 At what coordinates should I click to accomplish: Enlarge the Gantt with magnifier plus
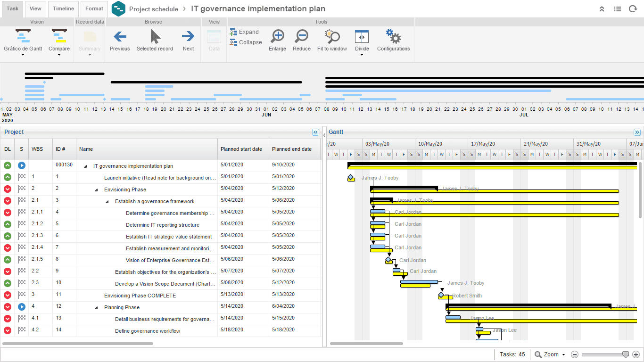(278, 36)
